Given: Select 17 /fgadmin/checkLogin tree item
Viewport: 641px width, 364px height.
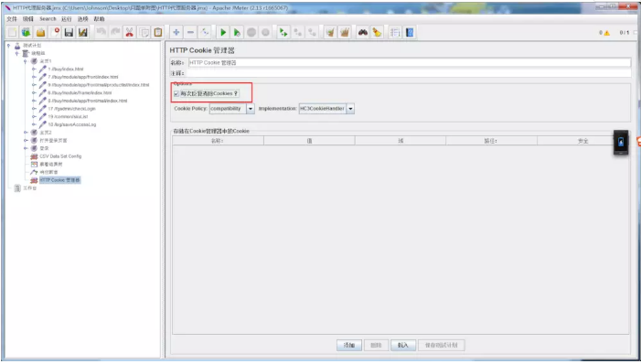Looking at the screenshot, I should pyautogui.click(x=71, y=109).
